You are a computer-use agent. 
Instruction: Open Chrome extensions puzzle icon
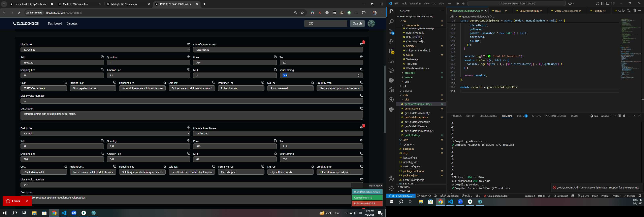point(364,13)
